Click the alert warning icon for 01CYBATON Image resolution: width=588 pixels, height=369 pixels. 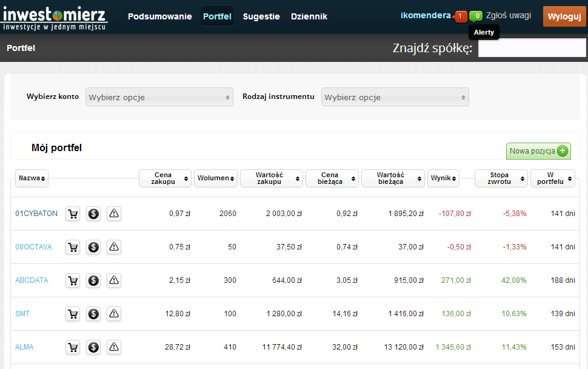click(114, 214)
